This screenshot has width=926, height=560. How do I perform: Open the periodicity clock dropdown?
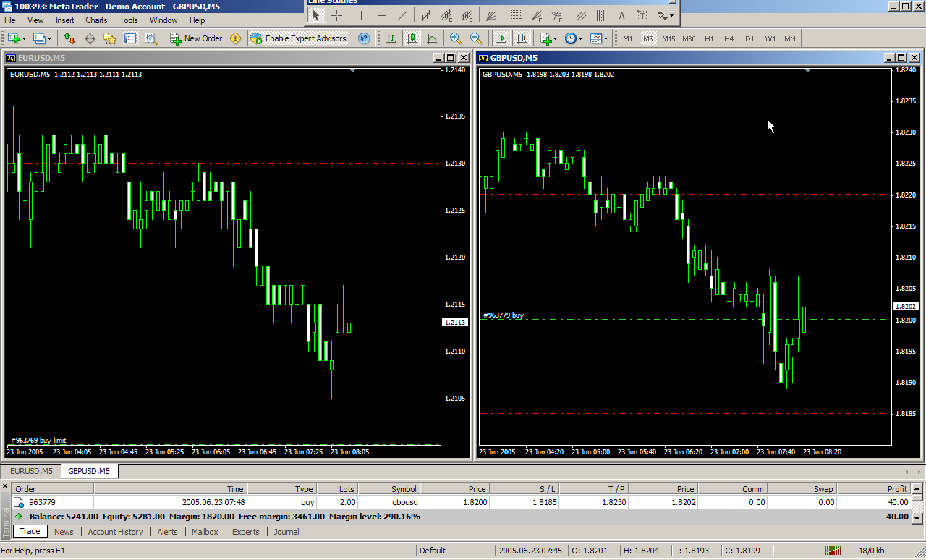coord(580,38)
